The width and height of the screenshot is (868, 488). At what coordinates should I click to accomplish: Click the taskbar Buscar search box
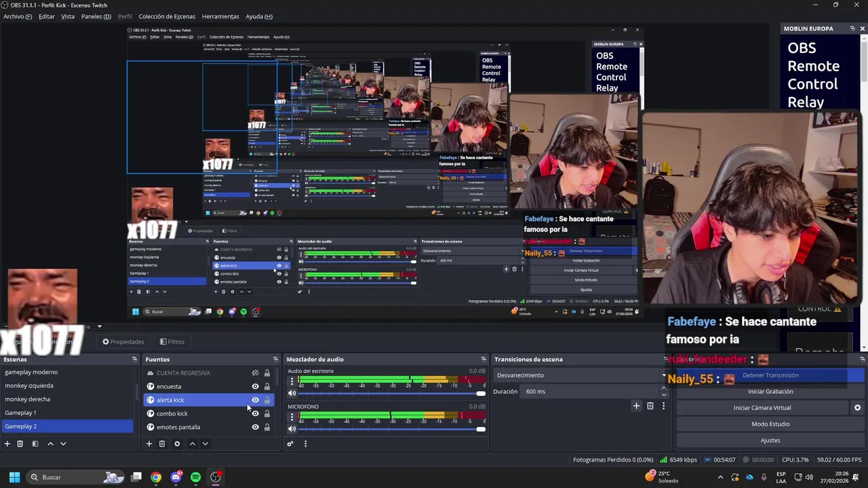click(76, 477)
